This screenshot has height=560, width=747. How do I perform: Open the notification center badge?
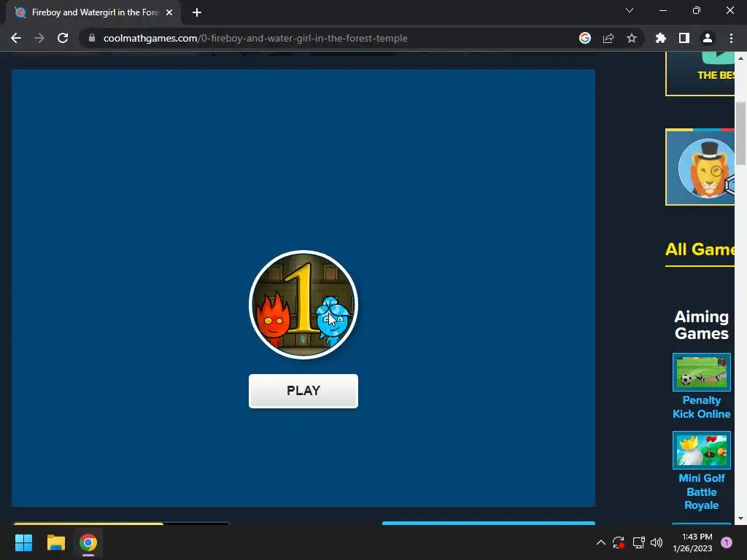coord(727,542)
